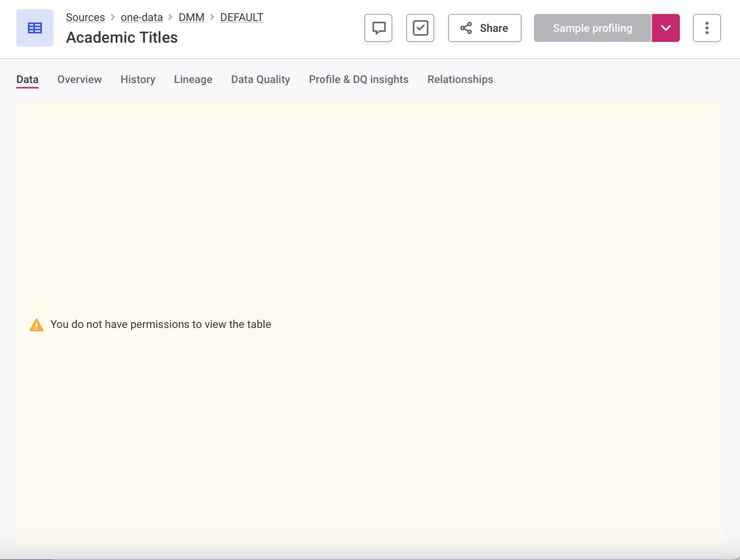
Task: Open the comments panel icon
Action: click(x=378, y=28)
